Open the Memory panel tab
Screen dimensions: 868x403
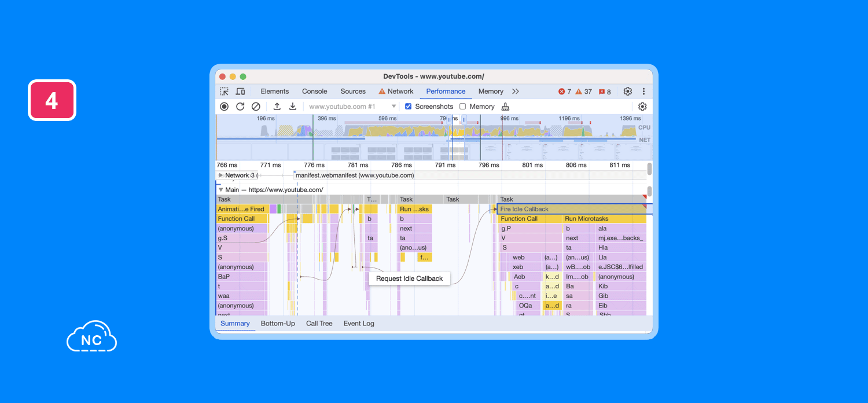[491, 91]
